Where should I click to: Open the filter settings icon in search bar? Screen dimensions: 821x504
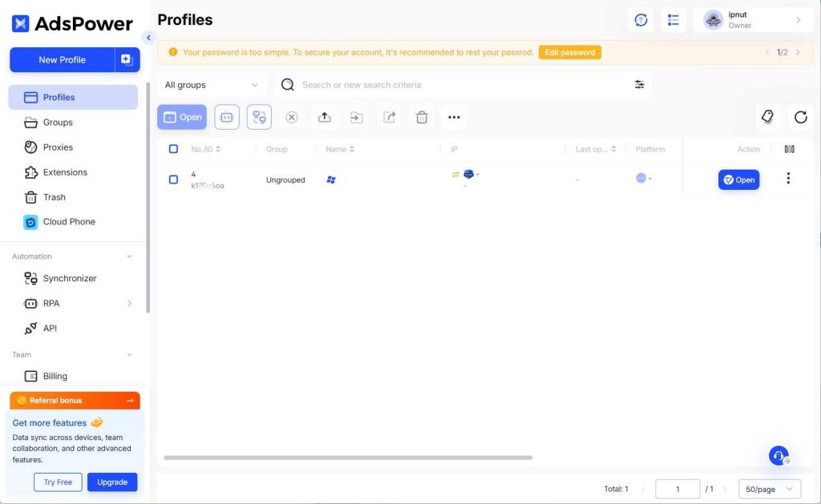pyautogui.click(x=639, y=85)
